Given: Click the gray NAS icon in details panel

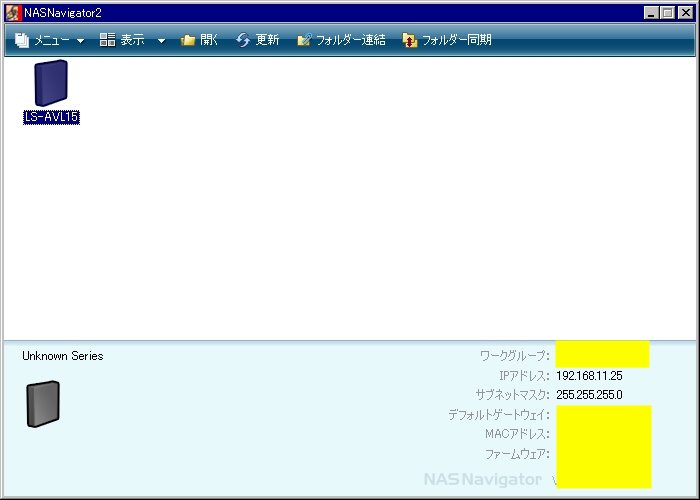Looking at the screenshot, I should point(42,404).
